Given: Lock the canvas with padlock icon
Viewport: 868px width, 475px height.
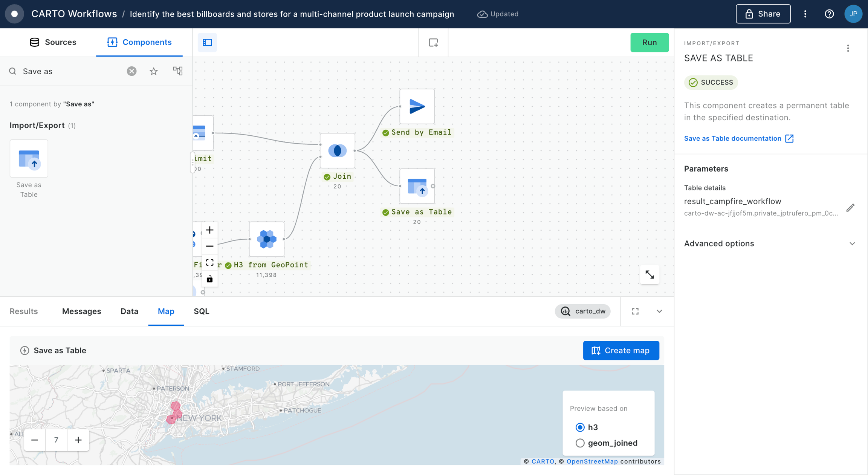Looking at the screenshot, I should pos(210,279).
